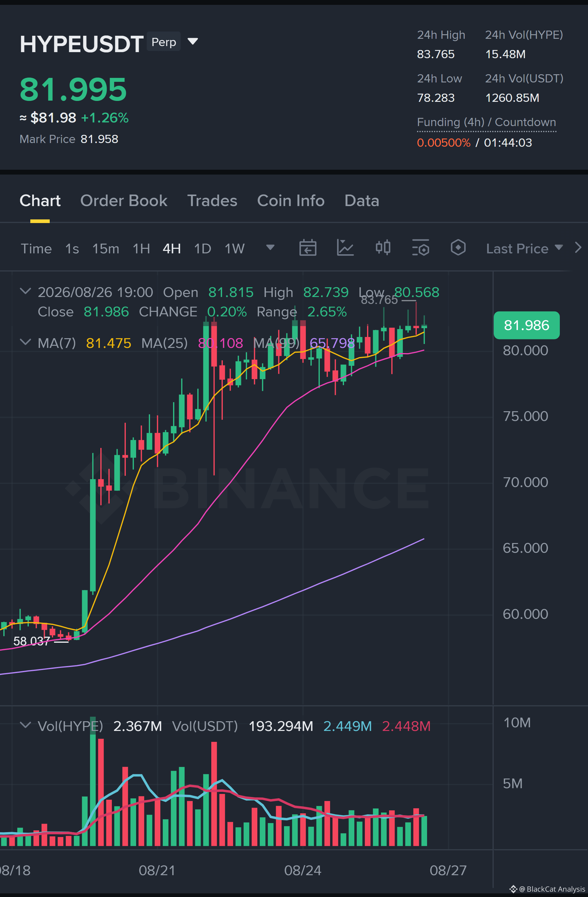Screen dimensions: 588x897
Task: Click the 24h High value 83.765
Action: pyautogui.click(x=436, y=54)
